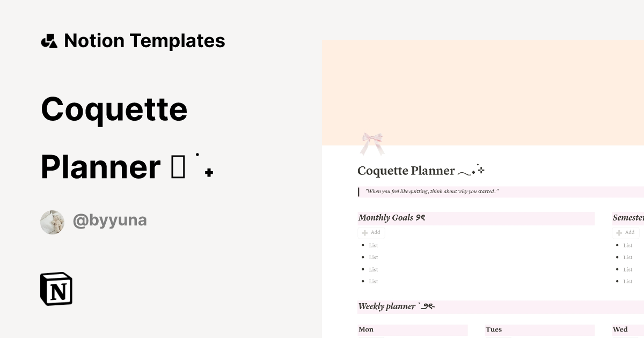Viewport: 644px width, 338px height.
Task: Click the Coquette Planner page title
Action: point(406,171)
